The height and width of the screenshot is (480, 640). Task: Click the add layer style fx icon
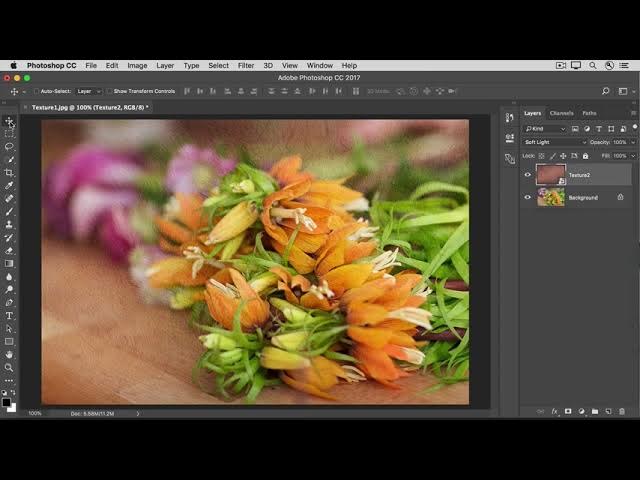tap(554, 411)
